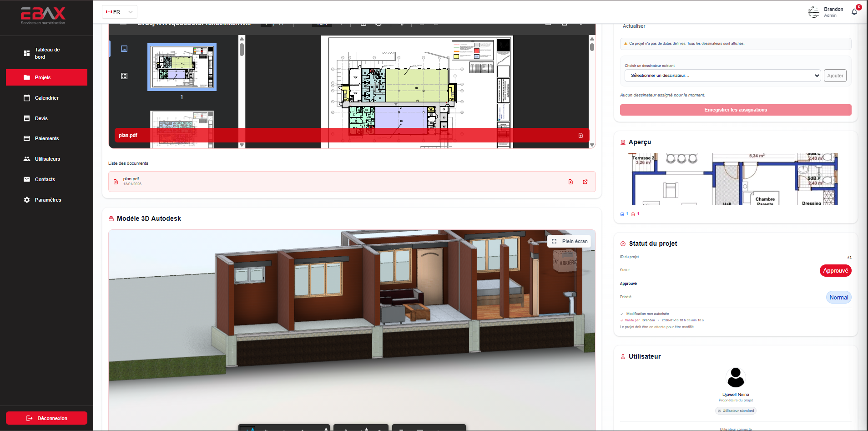Image resolution: width=868 pixels, height=431 pixels.
Task: Show the document outline sidebar icon
Action: click(124, 76)
